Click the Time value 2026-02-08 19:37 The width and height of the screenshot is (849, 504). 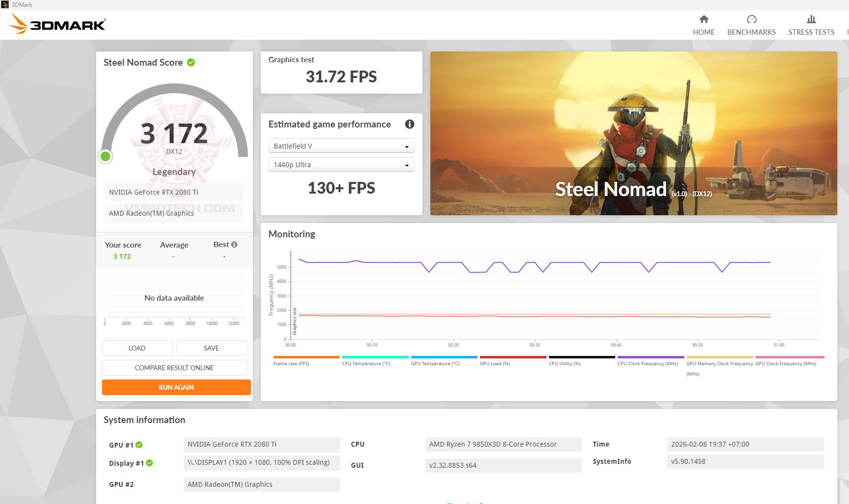(x=745, y=444)
